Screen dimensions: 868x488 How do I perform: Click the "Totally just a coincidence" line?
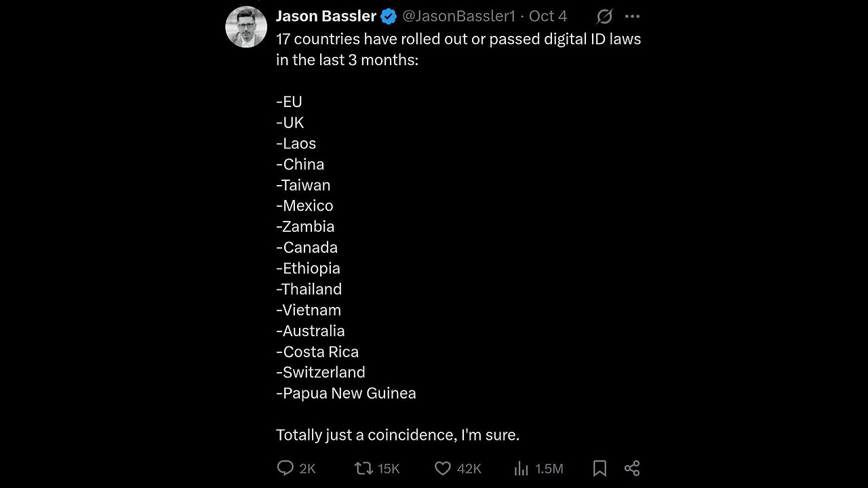click(397, 435)
